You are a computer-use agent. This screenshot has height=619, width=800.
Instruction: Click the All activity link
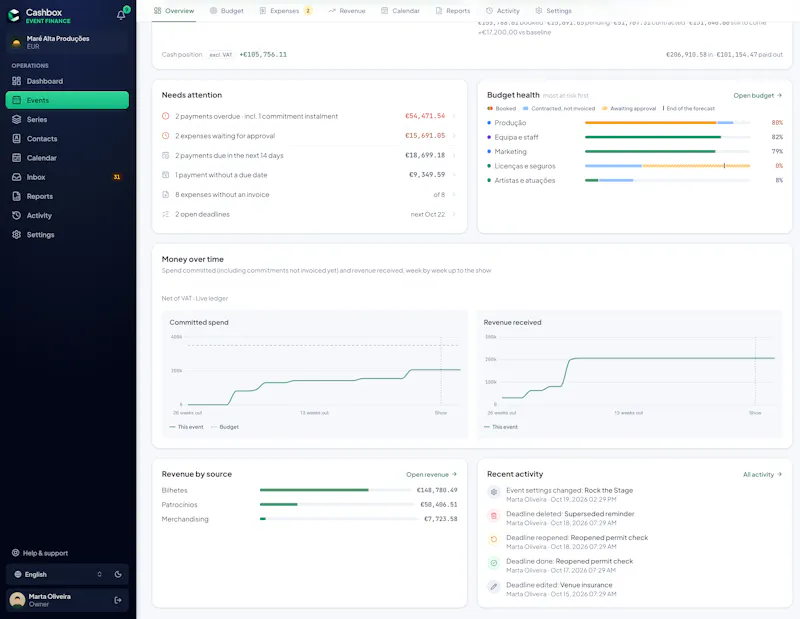(x=762, y=475)
